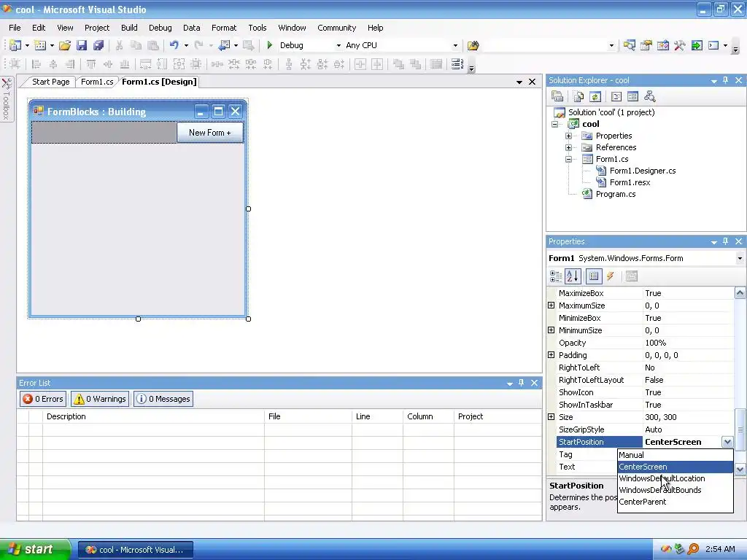This screenshot has width=747, height=560.
Task: Start debugging with the green play icon
Action: (270, 45)
